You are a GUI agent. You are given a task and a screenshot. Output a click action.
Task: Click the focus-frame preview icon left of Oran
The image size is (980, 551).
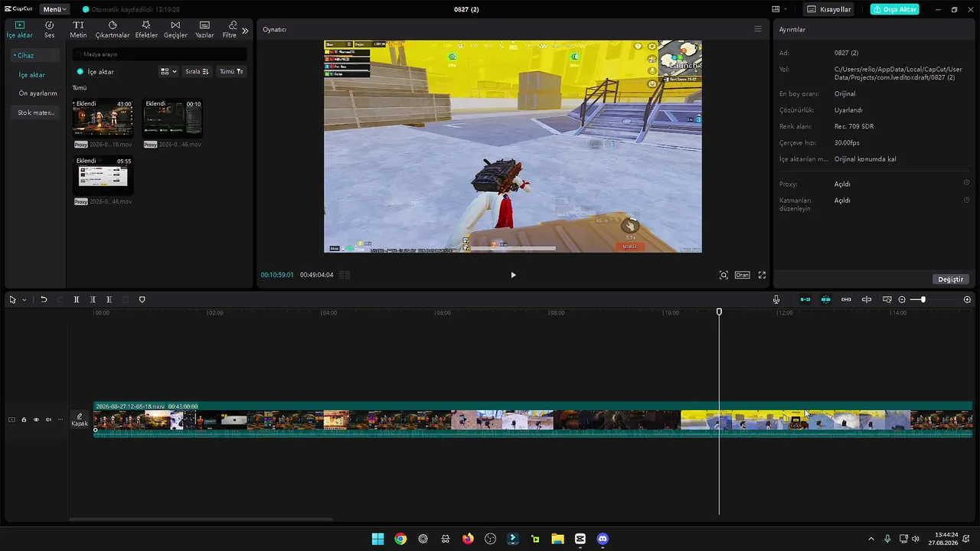[x=724, y=275]
